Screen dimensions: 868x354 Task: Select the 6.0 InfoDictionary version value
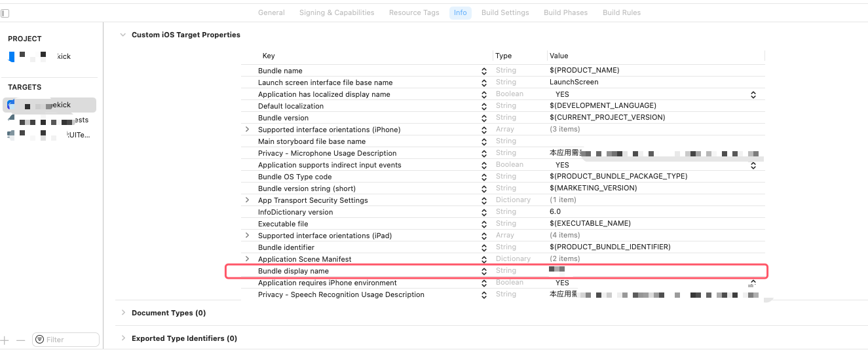pyautogui.click(x=555, y=212)
